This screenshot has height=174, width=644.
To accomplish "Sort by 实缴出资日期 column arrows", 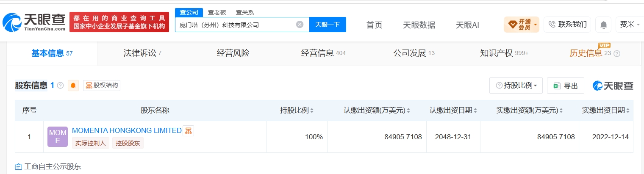I will pos(627,110).
